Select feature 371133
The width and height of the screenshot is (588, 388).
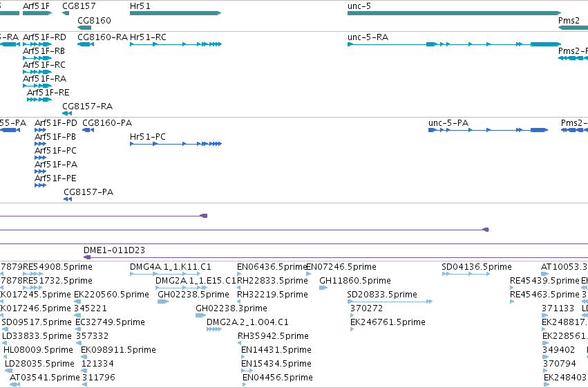pos(558,308)
